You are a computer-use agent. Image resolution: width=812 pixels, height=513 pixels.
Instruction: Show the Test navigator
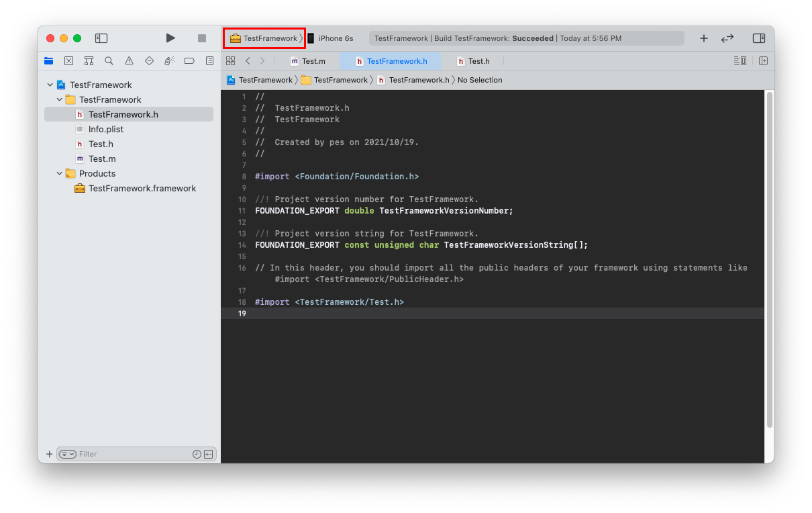point(149,60)
